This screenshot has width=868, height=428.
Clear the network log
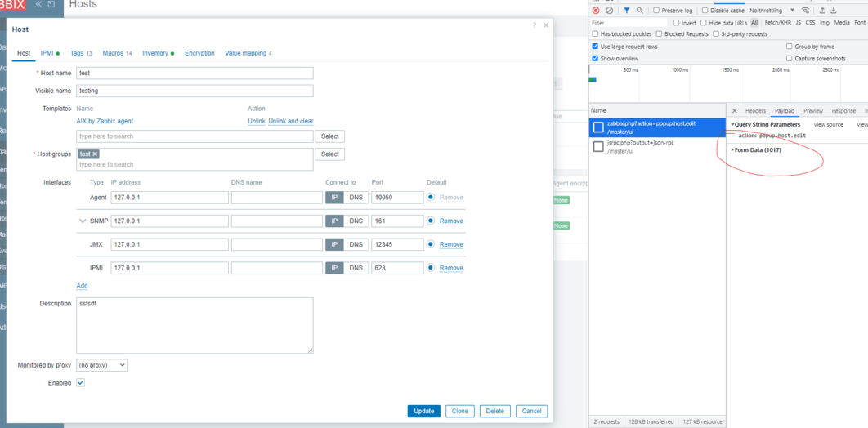(609, 11)
